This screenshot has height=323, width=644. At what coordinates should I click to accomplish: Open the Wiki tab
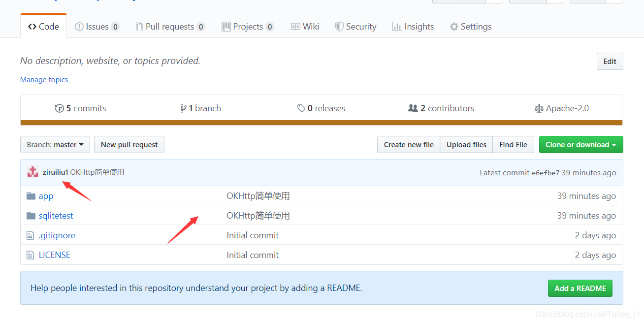305,27
